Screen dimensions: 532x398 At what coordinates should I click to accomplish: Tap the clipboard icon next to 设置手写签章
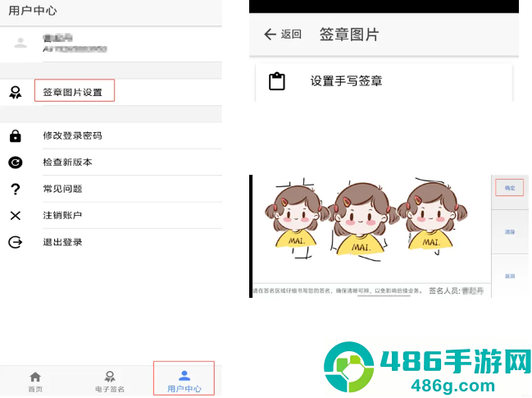click(x=277, y=81)
